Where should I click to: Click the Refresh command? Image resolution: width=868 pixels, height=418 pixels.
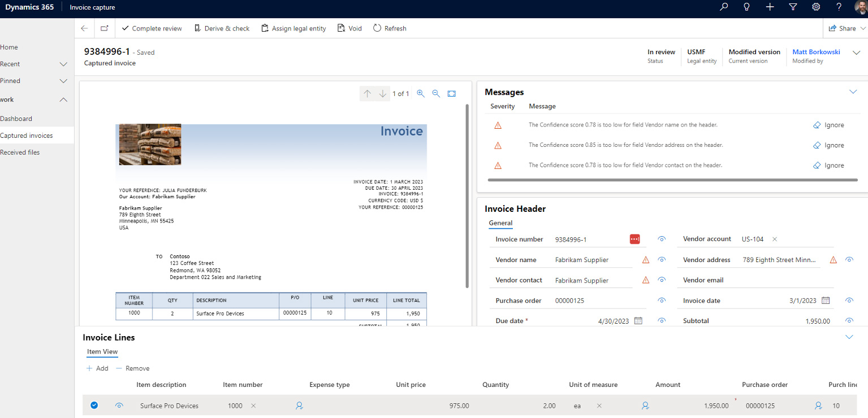(x=390, y=28)
